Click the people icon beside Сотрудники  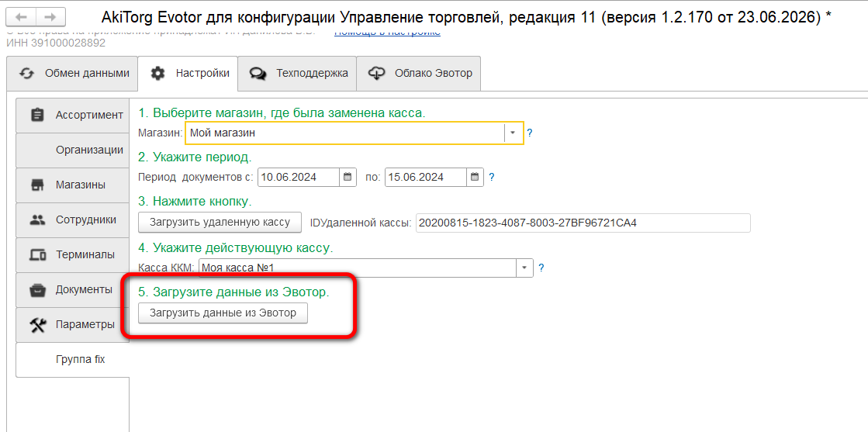tap(38, 219)
